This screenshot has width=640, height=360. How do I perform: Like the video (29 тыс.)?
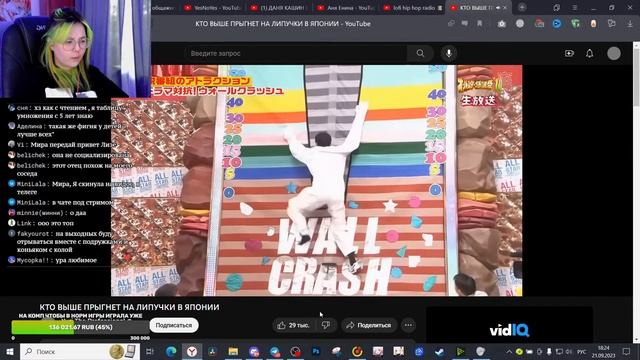293,325
